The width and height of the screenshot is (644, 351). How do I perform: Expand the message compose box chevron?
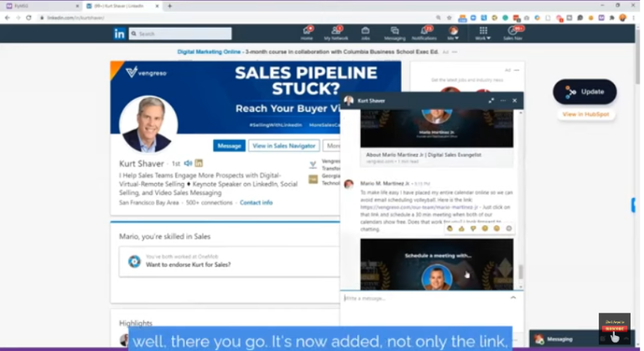point(513,297)
